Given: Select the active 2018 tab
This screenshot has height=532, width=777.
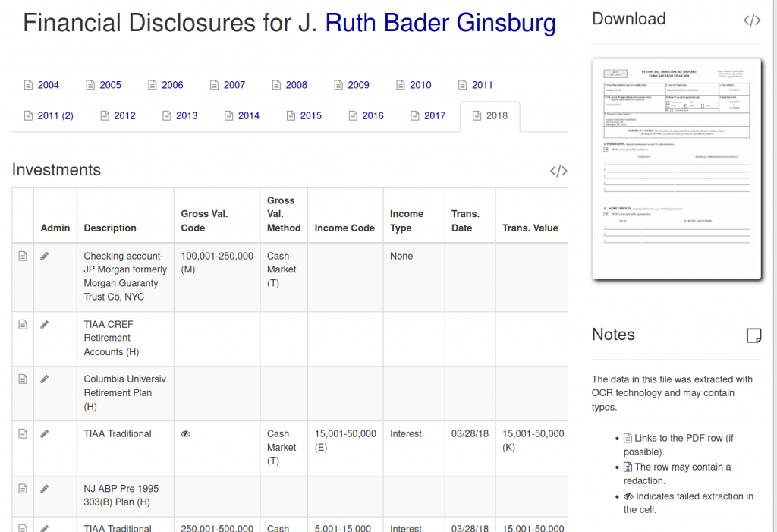Looking at the screenshot, I should [x=489, y=116].
